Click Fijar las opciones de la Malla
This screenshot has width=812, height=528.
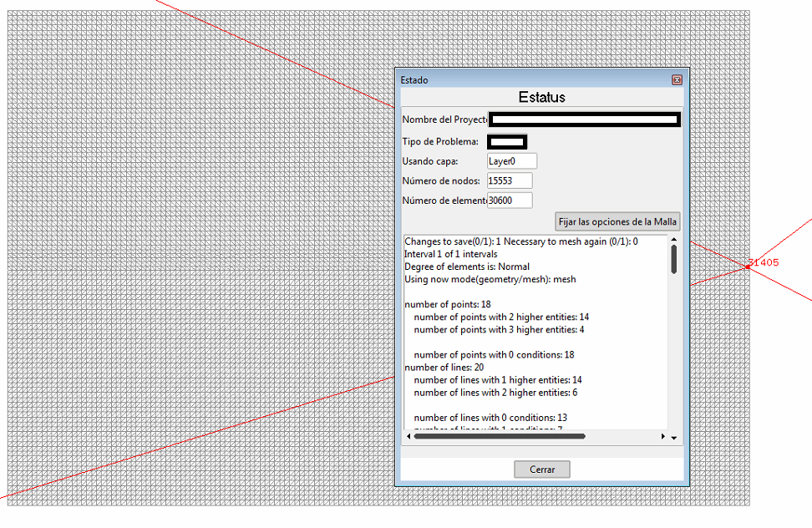coord(618,221)
